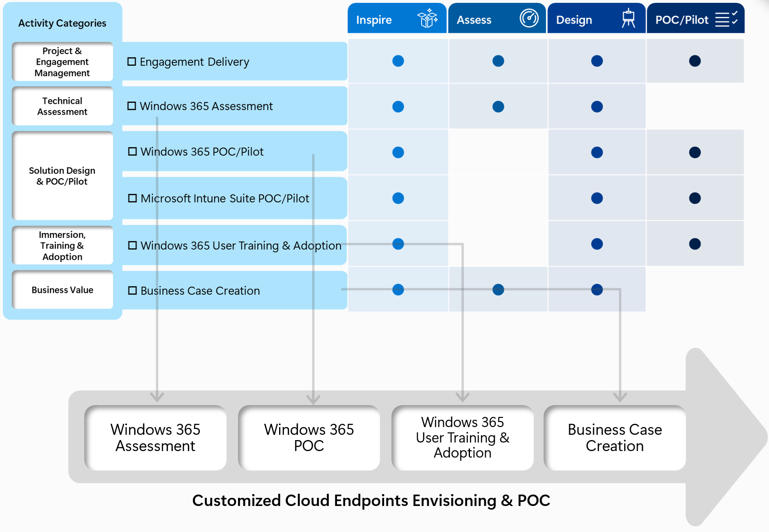Click the Technical Assessment category box
Viewport: 769px width, 532px height.
click(x=62, y=106)
